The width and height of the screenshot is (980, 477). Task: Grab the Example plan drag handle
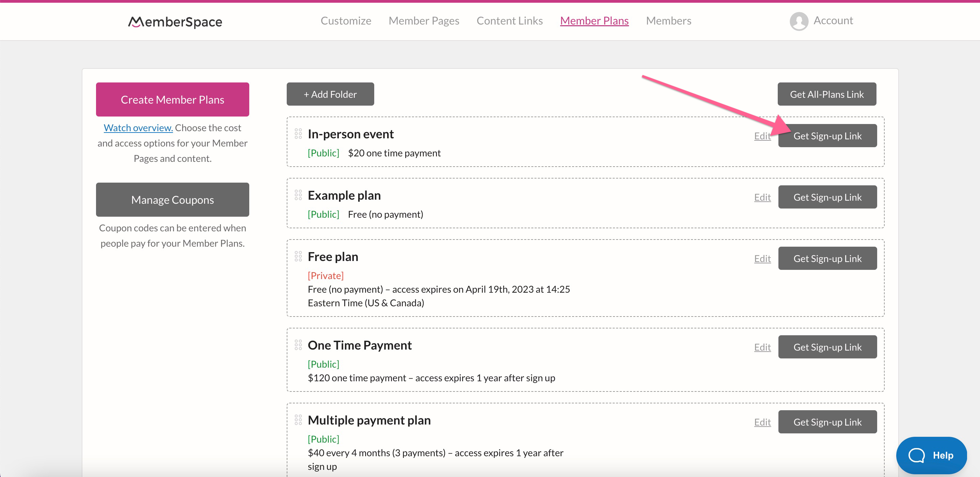(x=298, y=195)
